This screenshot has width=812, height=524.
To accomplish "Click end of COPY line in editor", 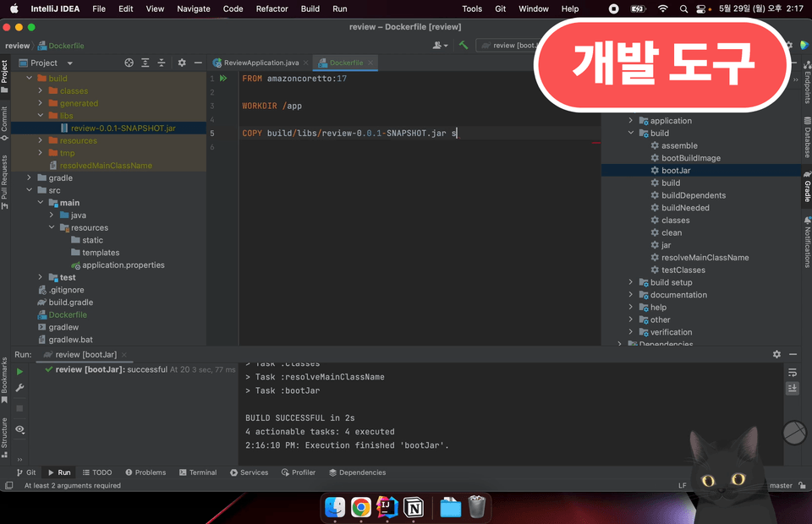I will pos(458,133).
